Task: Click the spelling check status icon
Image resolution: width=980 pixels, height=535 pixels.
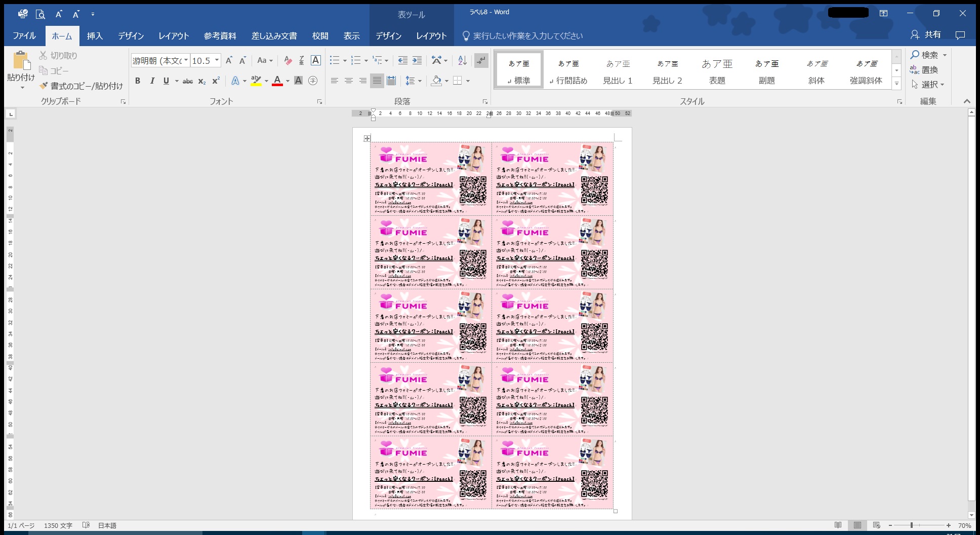Action: click(x=86, y=525)
